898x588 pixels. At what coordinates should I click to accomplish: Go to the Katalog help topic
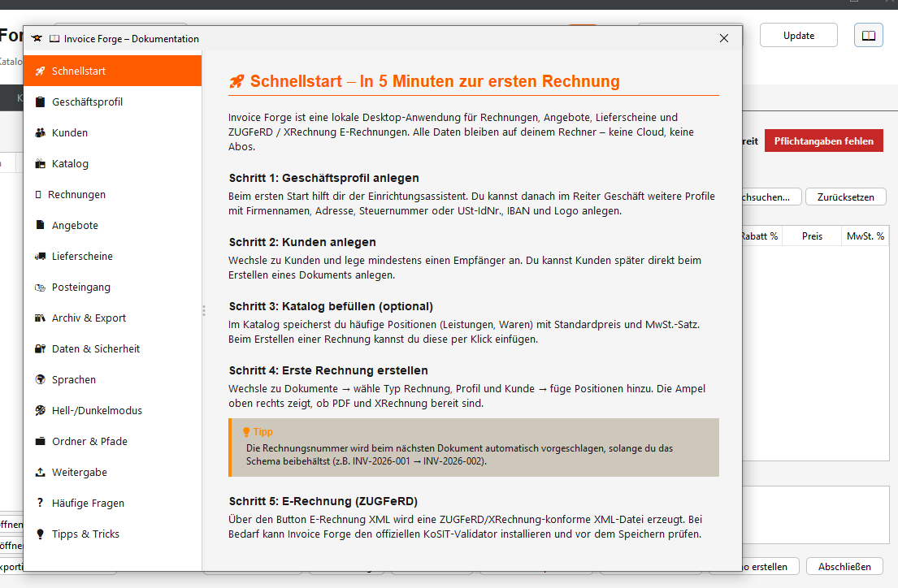pyautogui.click(x=113, y=164)
